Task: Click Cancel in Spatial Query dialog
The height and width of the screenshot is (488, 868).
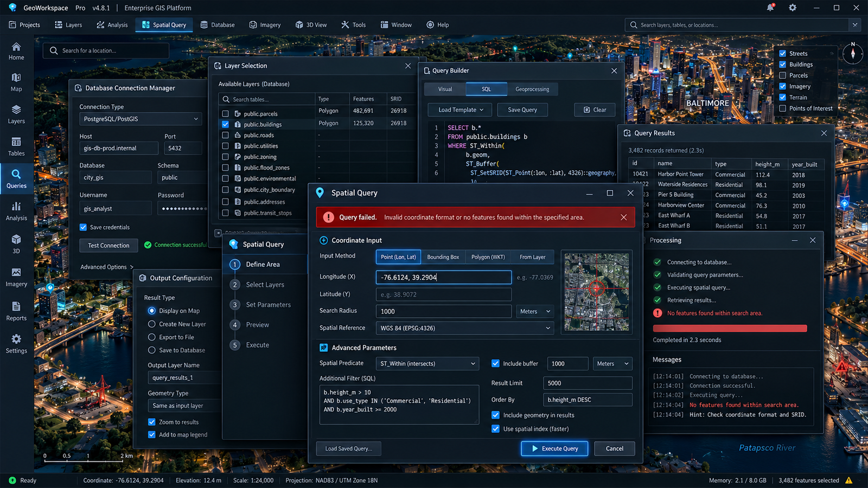Action: coord(614,448)
